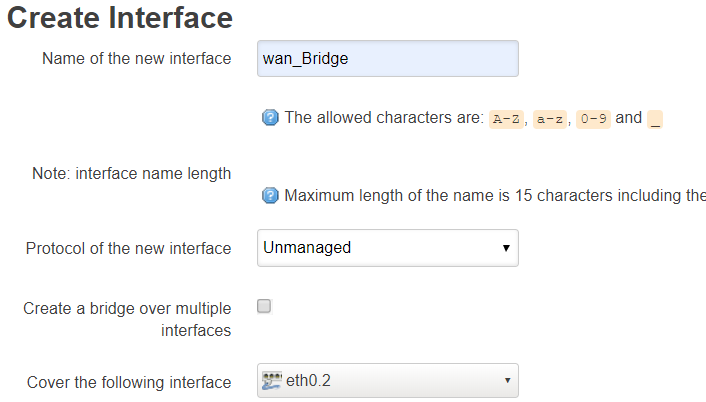
Task: Click the arrow of the Unmanaged dropdown
Action: [506, 247]
